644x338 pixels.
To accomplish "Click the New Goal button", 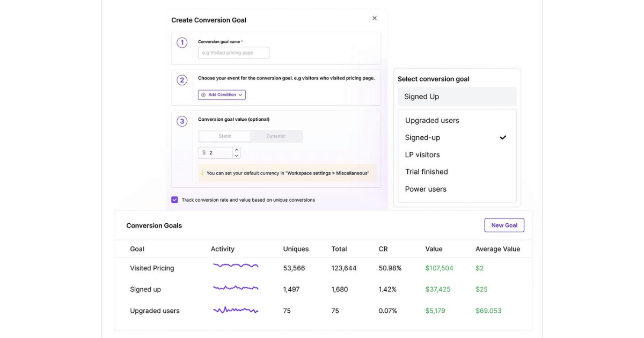I will tap(504, 225).
